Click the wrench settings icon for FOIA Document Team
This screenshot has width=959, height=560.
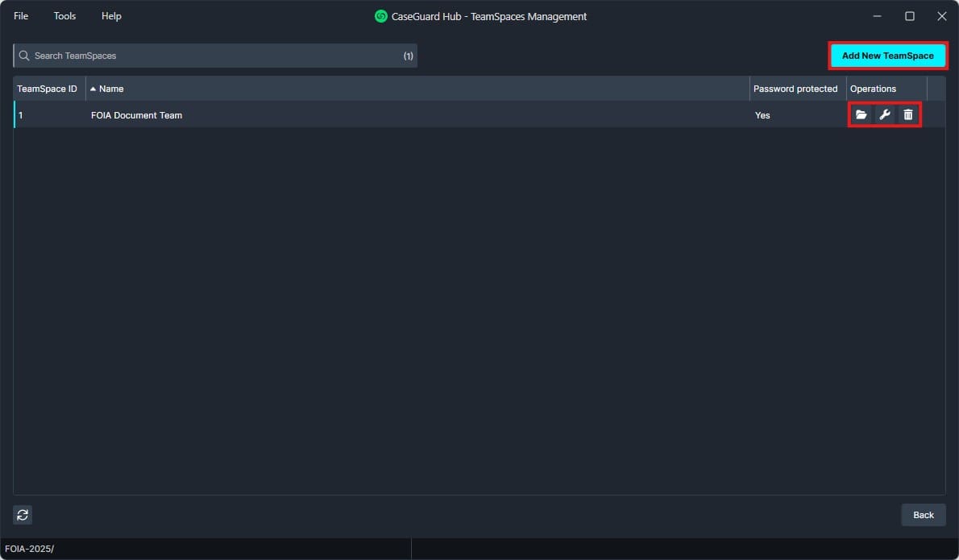884,115
